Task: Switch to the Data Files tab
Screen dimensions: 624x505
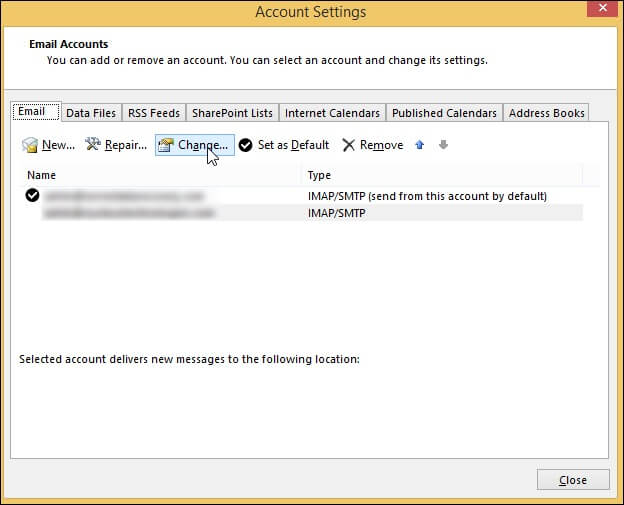Action: [91, 113]
